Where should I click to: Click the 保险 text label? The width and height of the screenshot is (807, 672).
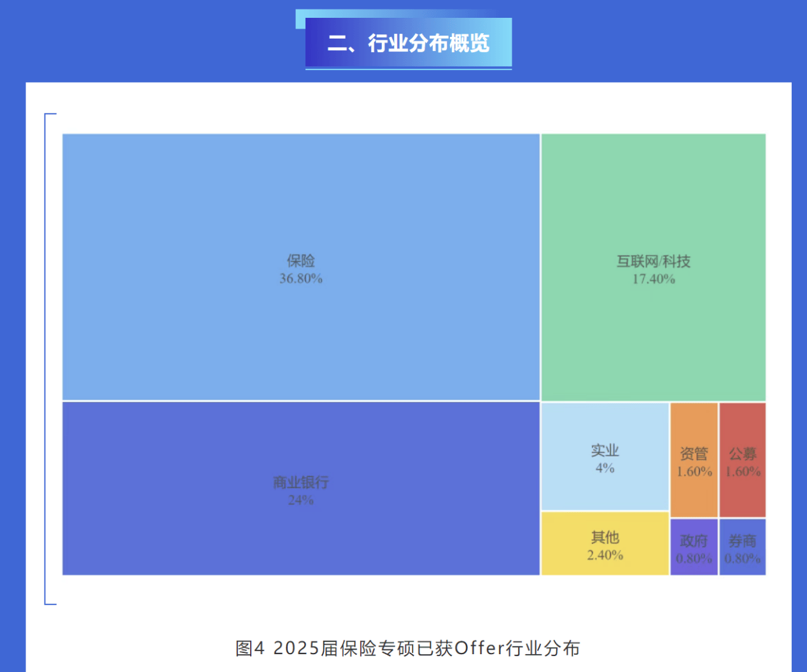pos(301,260)
